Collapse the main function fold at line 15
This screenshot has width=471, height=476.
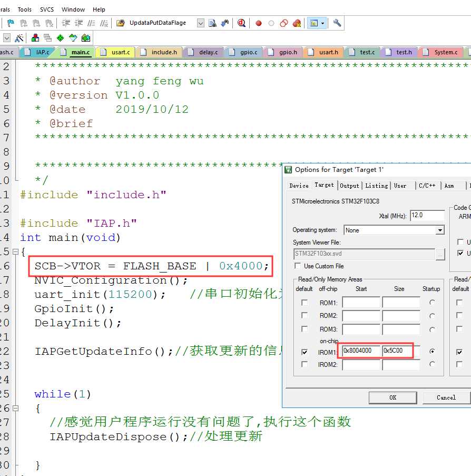point(15,251)
